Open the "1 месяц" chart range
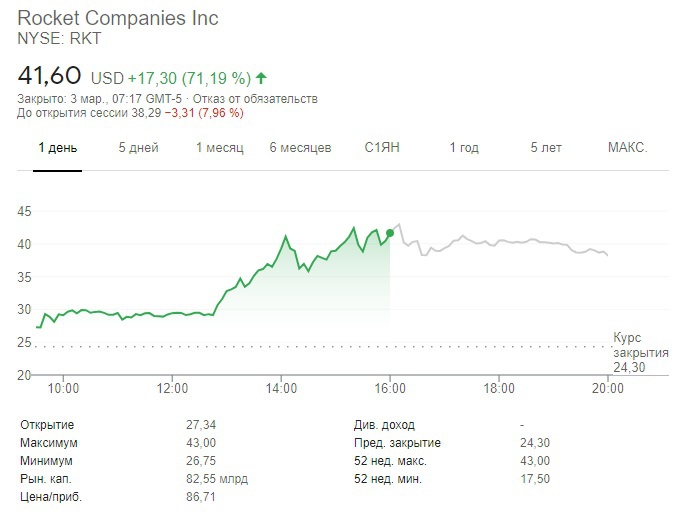Viewport: 682px width, 515px height. click(219, 148)
